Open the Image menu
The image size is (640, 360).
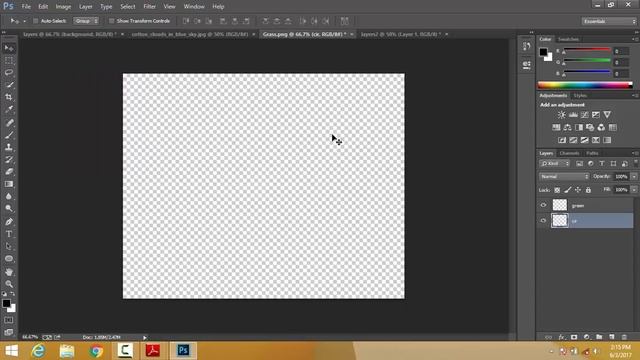click(x=63, y=7)
